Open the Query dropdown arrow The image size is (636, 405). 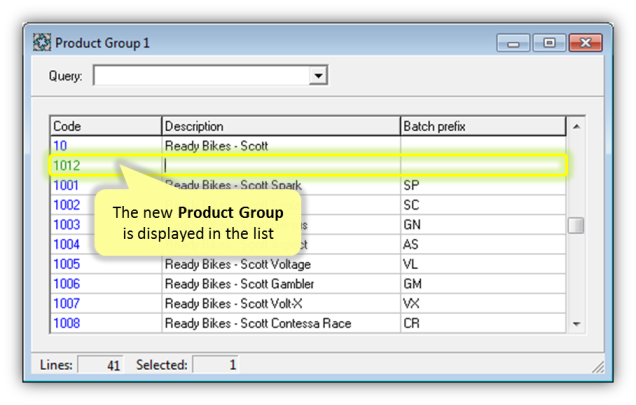pyautogui.click(x=318, y=75)
